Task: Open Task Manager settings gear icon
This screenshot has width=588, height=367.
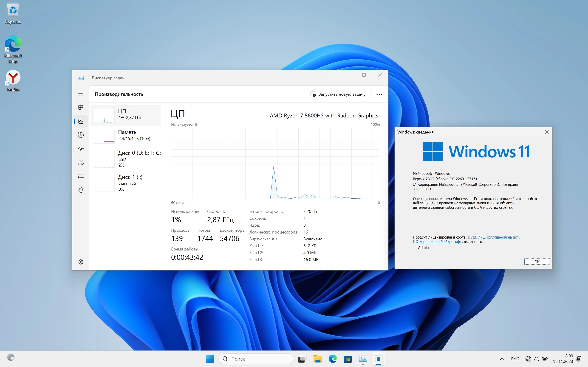Action: click(81, 262)
